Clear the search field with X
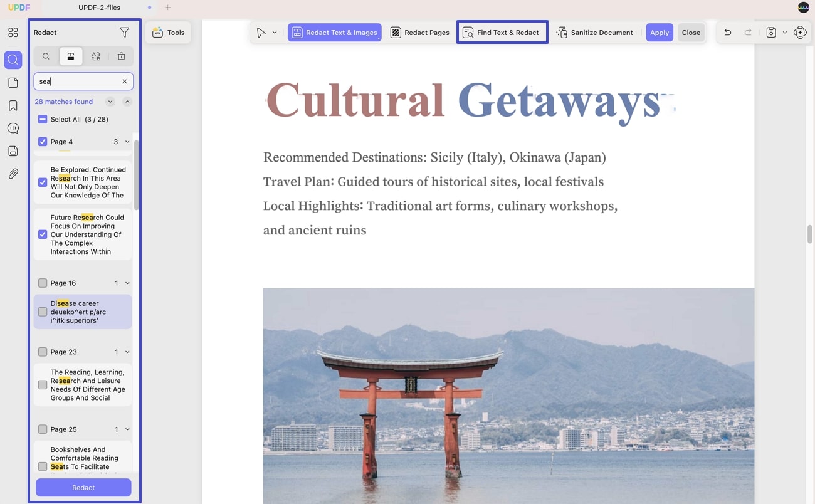This screenshot has height=504, width=815. pos(124,81)
